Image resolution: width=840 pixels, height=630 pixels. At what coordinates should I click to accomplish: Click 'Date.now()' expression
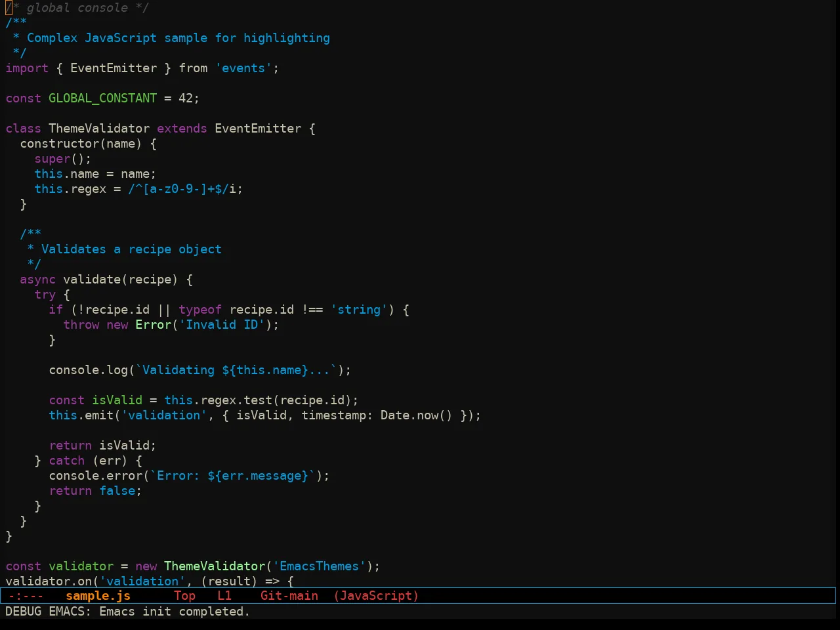tap(416, 415)
